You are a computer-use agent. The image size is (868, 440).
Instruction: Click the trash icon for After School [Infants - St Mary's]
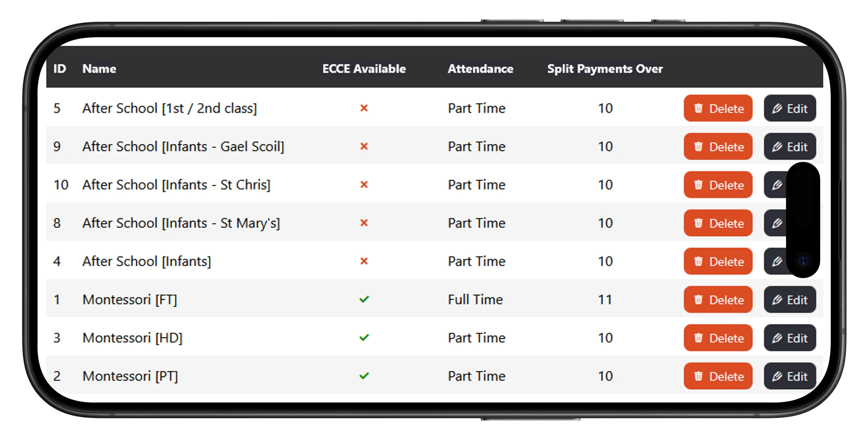(x=699, y=223)
